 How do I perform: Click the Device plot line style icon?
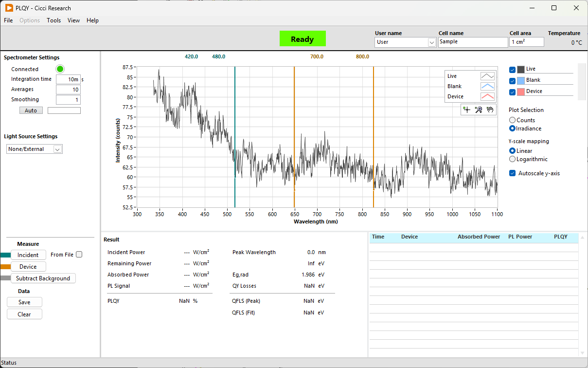[x=487, y=96]
